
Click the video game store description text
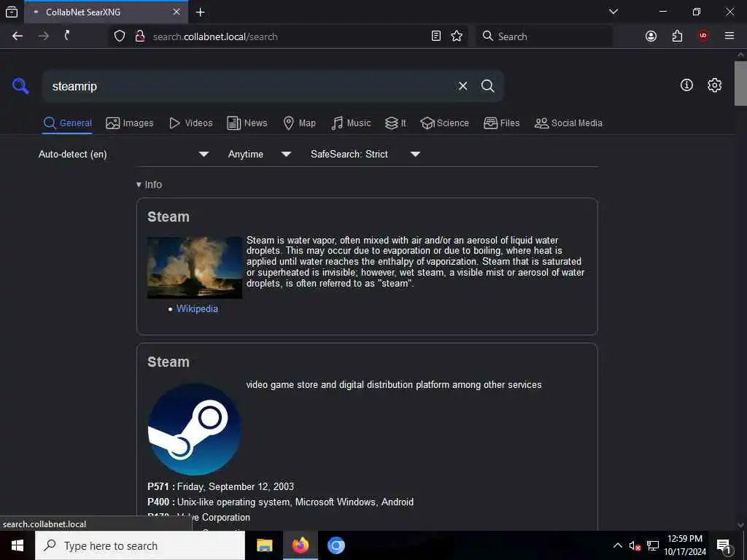pyautogui.click(x=394, y=385)
